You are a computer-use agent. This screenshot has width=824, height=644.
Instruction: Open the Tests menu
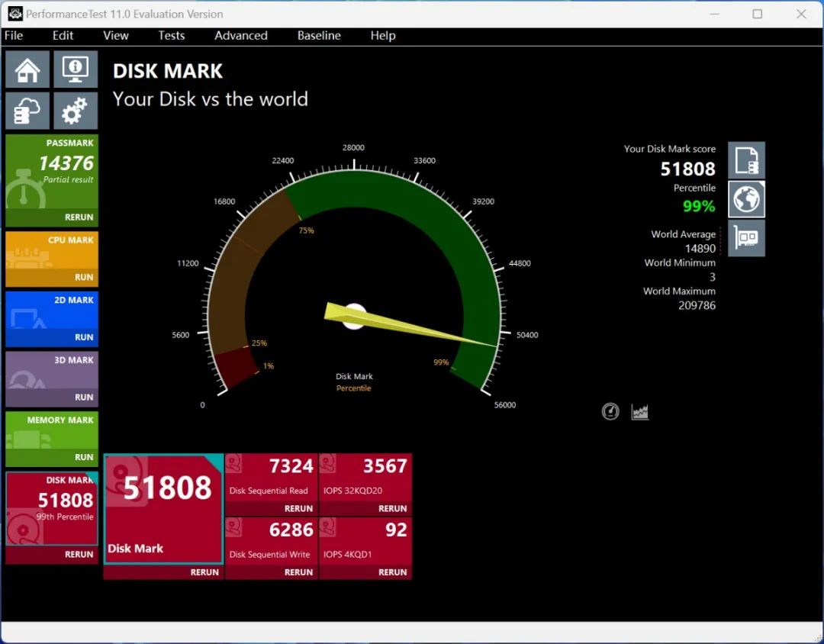point(171,35)
